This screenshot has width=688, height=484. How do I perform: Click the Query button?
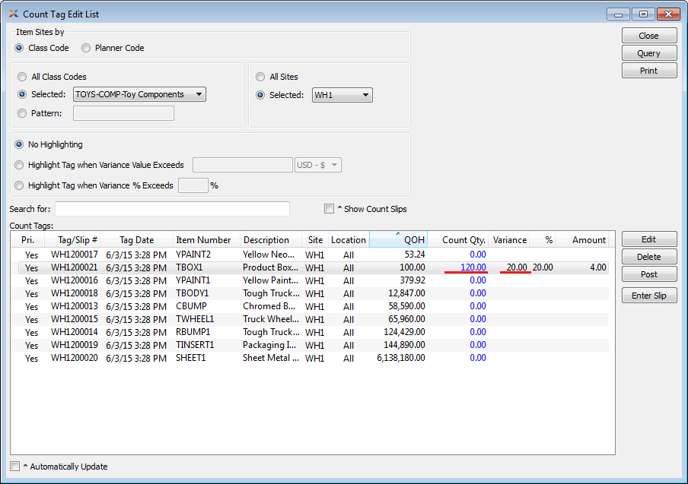(648, 54)
